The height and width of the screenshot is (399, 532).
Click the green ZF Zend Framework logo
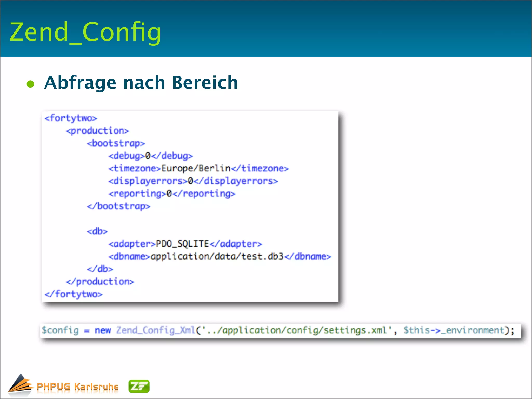coord(139,386)
